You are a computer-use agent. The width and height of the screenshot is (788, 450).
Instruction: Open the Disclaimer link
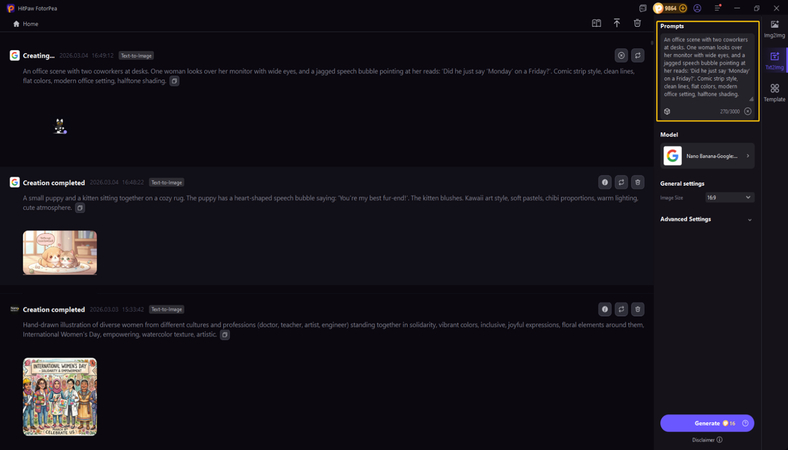(x=707, y=440)
